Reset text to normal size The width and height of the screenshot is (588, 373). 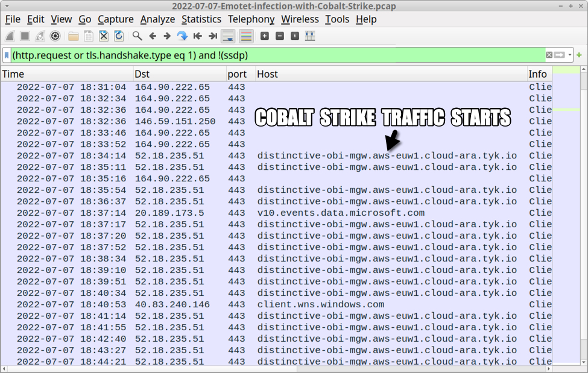[295, 36]
